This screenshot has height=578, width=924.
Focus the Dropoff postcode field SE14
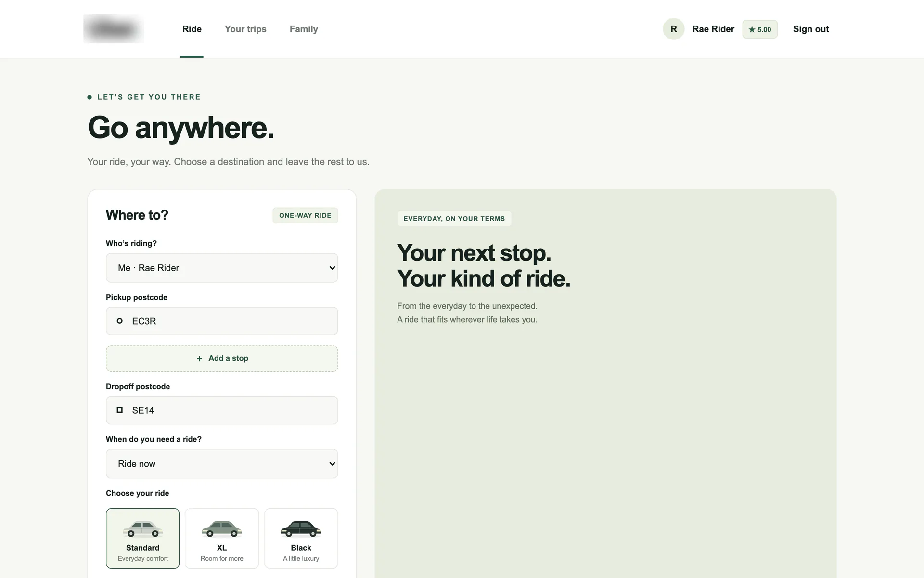[222, 410]
